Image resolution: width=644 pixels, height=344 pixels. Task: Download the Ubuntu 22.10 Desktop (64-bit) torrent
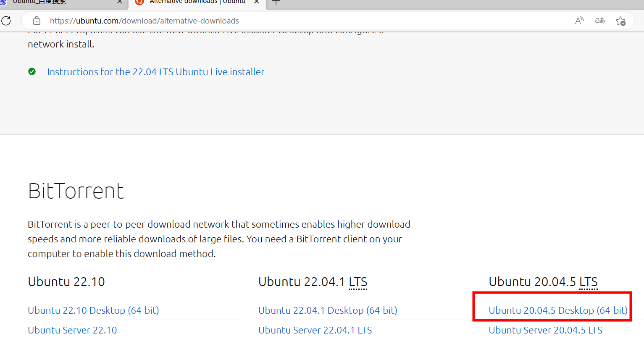93,310
